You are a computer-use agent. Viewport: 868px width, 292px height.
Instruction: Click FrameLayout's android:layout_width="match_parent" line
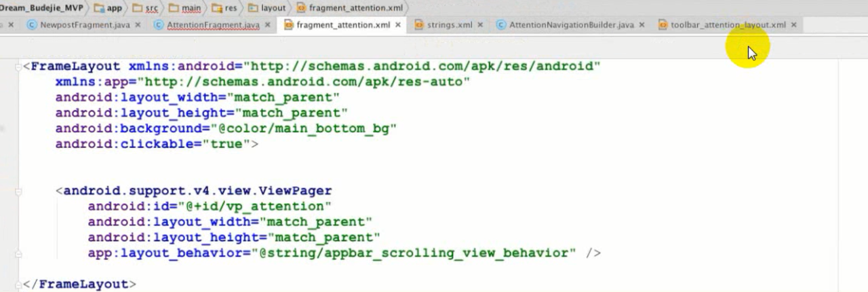point(198,97)
